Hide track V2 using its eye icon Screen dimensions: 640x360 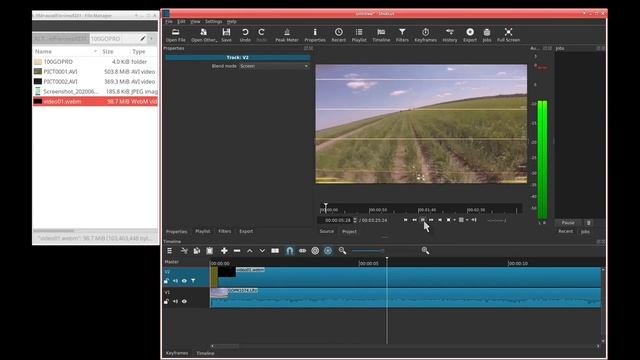point(184,281)
